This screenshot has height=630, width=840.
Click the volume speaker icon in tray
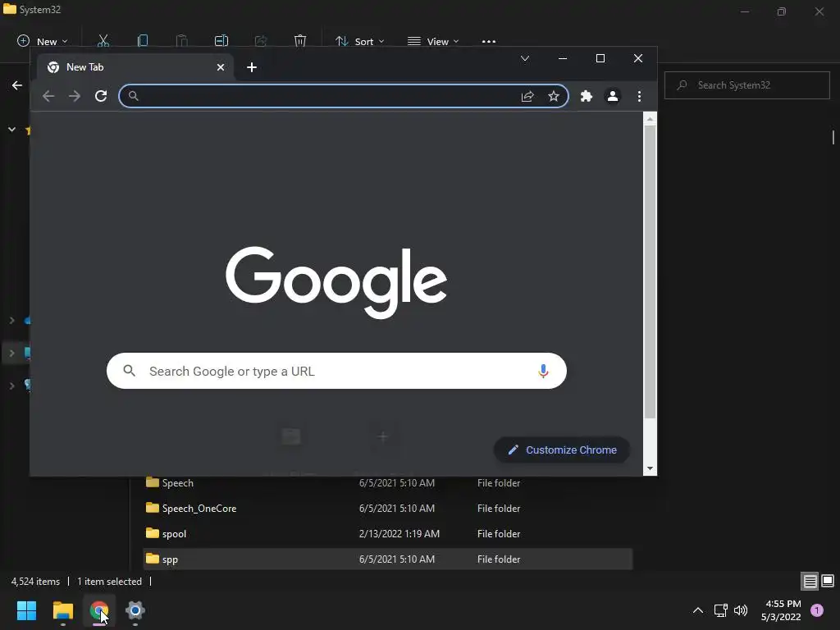[741, 610]
